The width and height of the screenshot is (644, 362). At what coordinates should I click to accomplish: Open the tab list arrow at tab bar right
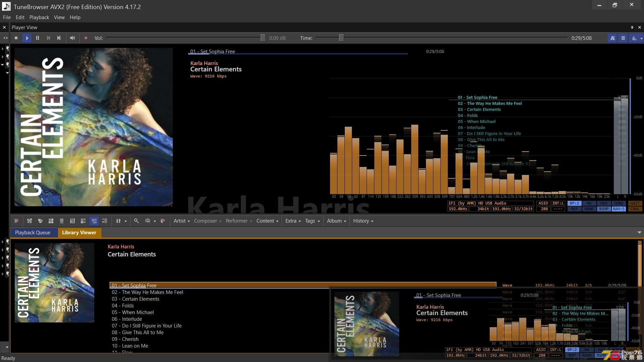[x=639, y=233]
